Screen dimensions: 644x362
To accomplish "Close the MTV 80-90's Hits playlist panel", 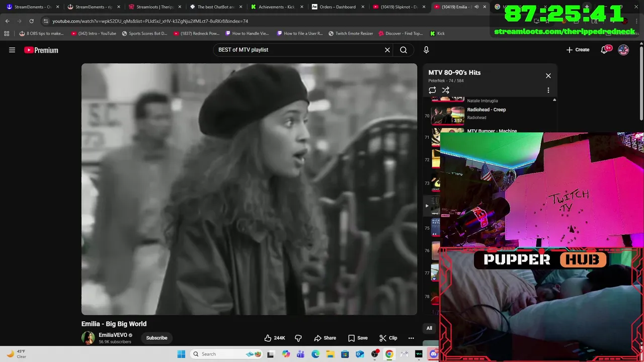I will (x=548, y=76).
